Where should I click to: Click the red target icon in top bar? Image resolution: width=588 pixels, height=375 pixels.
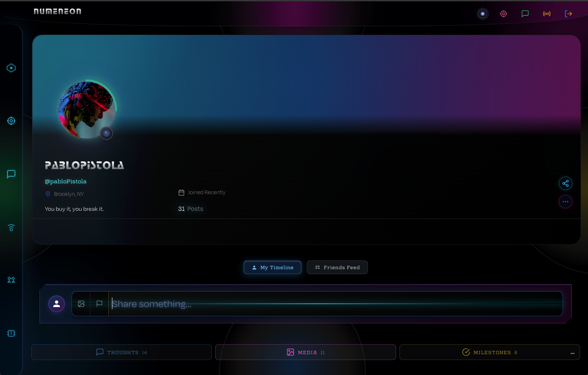[x=504, y=14]
